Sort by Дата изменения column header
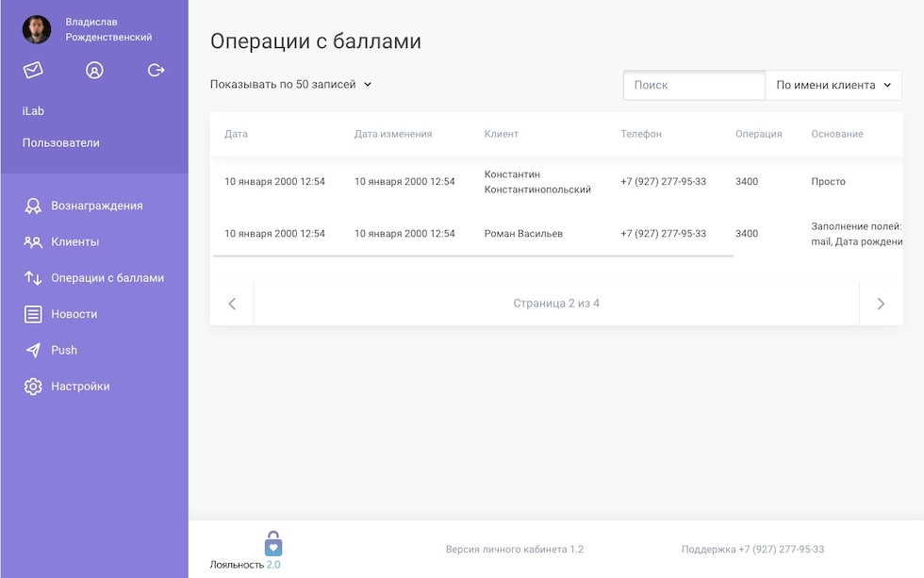Screen dimensions: 924x578 (393, 134)
